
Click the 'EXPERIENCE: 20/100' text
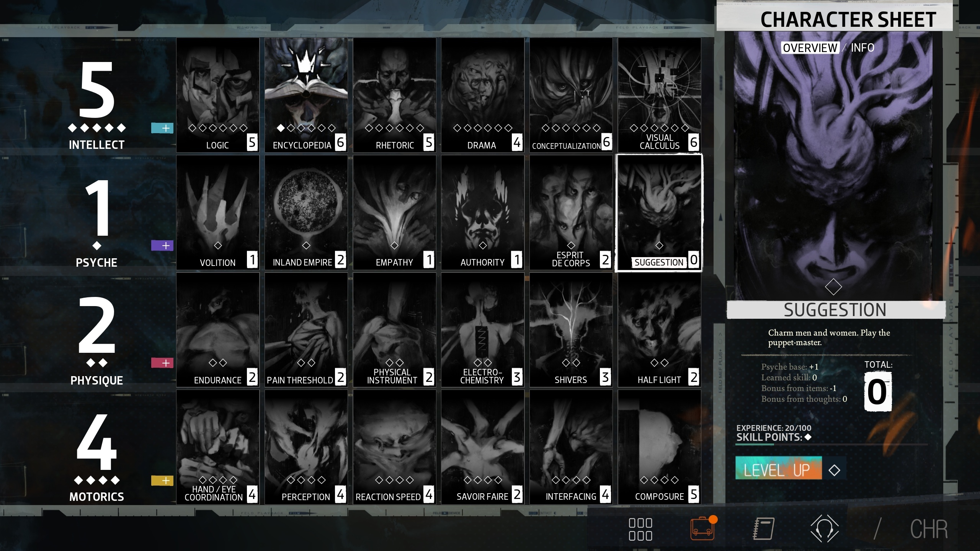point(774,428)
